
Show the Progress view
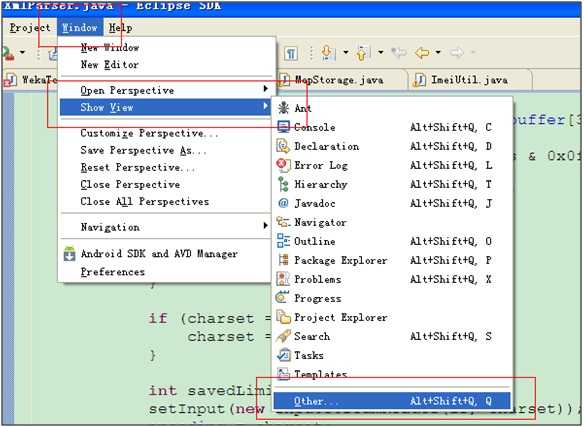(x=393, y=298)
